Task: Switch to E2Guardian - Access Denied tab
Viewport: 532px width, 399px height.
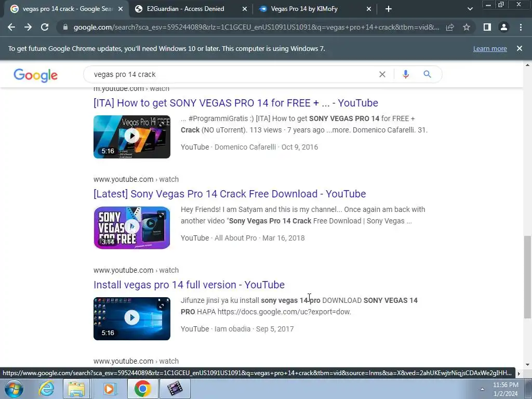Action: click(x=185, y=9)
